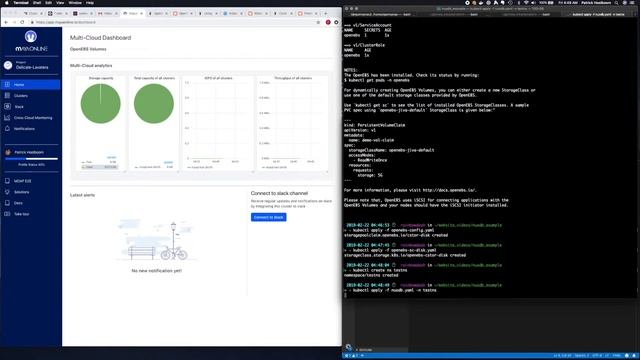Click the Spotlight search icon in menu bar
The image size is (640, 360).
coord(617,3)
